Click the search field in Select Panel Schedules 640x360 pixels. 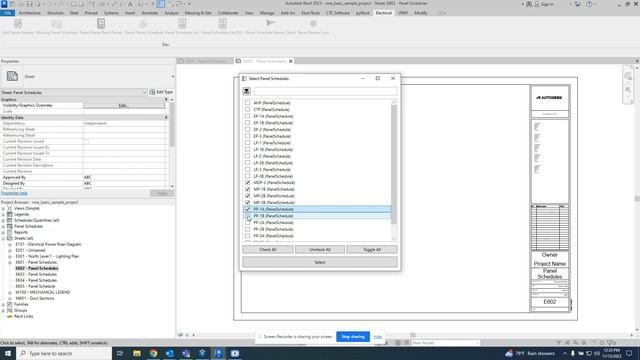point(325,91)
